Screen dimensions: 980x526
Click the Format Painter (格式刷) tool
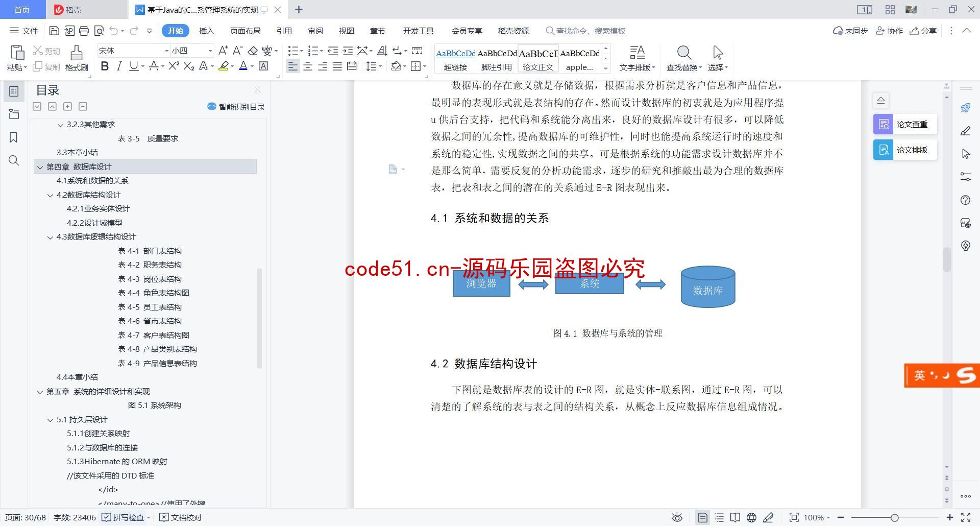77,58
